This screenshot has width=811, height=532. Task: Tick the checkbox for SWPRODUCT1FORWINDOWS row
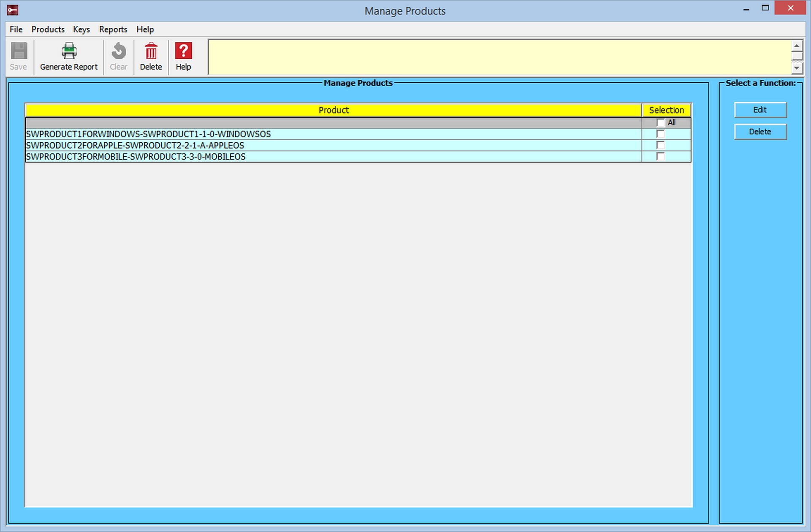point(660,134)
